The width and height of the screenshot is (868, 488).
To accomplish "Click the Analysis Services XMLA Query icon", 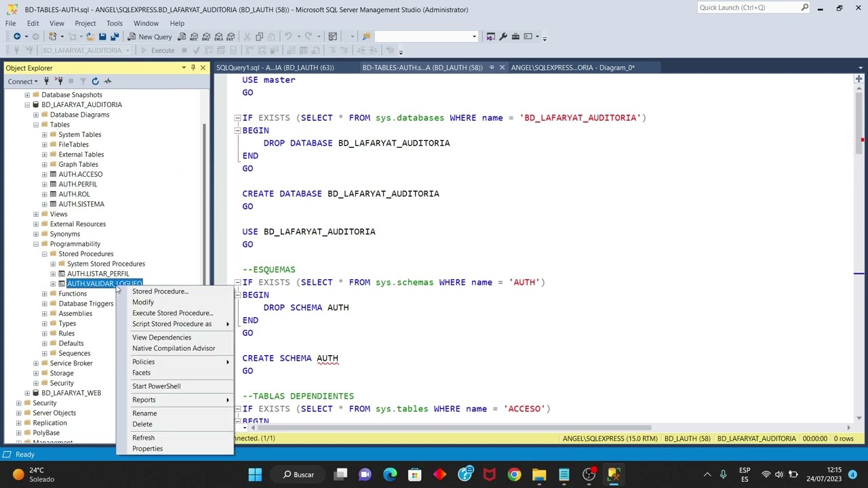I will point(218,37).
